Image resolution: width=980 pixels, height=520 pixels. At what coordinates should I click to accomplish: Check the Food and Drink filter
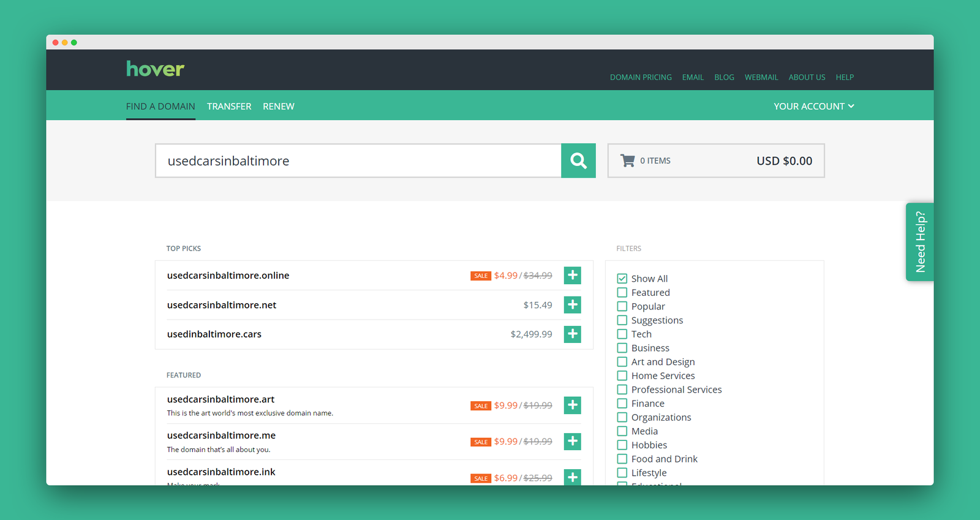(x=622, y=459)
